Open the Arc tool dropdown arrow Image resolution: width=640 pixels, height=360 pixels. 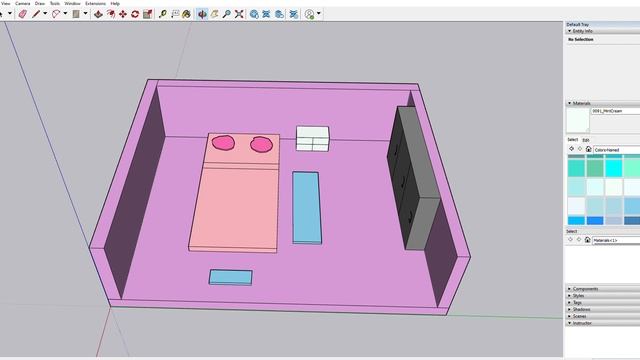(x=65, y=13)
